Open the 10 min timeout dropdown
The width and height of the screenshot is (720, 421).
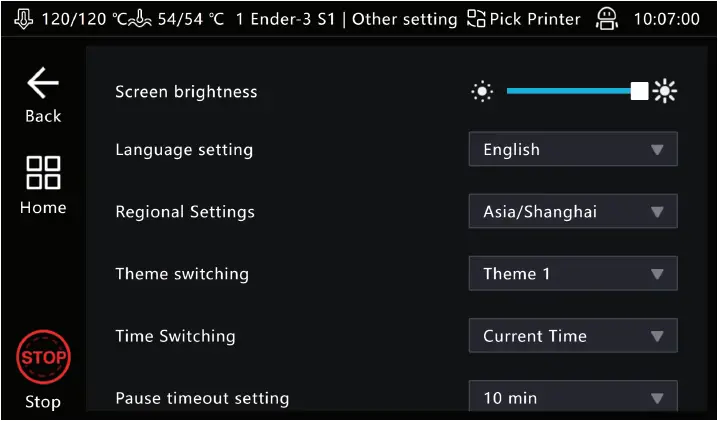click(573, 397)
